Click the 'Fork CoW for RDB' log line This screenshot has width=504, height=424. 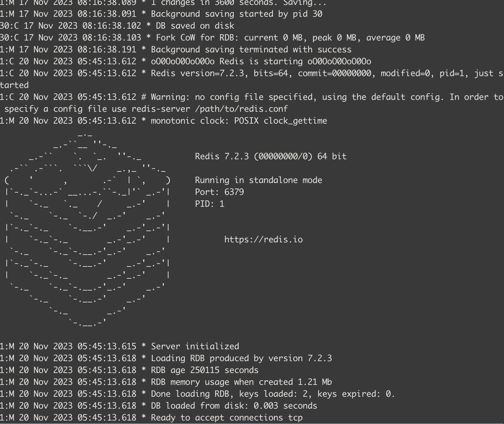(x=212, y=38)
